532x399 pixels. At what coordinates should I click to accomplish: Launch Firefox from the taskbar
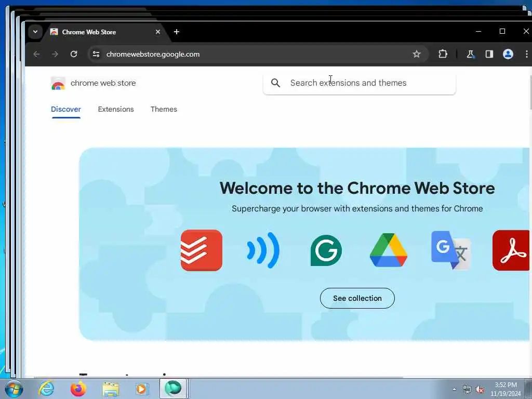pos(78,389)
